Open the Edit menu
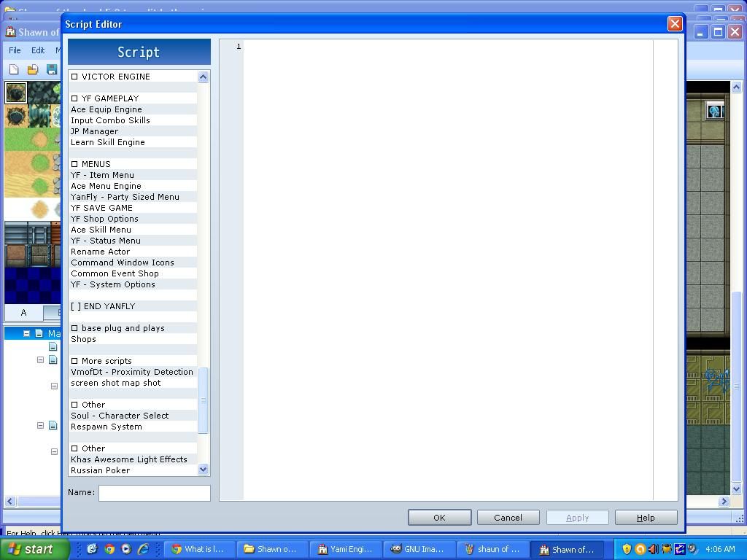 click(38, 50)
